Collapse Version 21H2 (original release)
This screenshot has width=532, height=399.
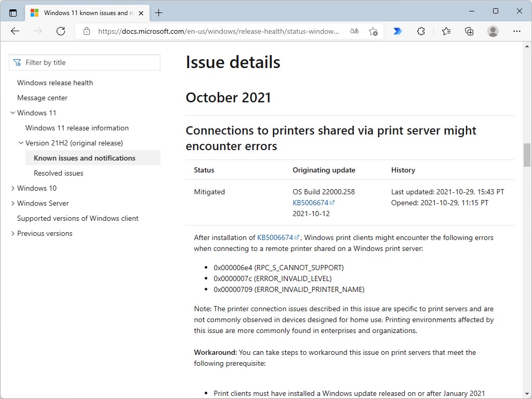[21, 143]
